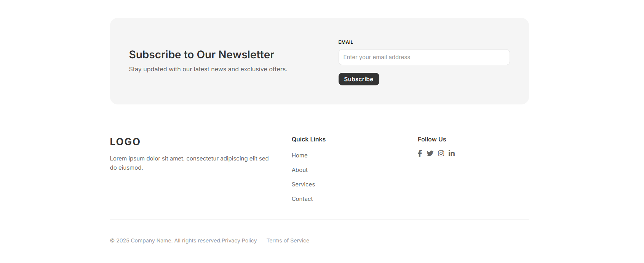The image size is (644, 263).
Task: Click the Subscribe to Our Newsletter heading
Action: coord(201,55)
